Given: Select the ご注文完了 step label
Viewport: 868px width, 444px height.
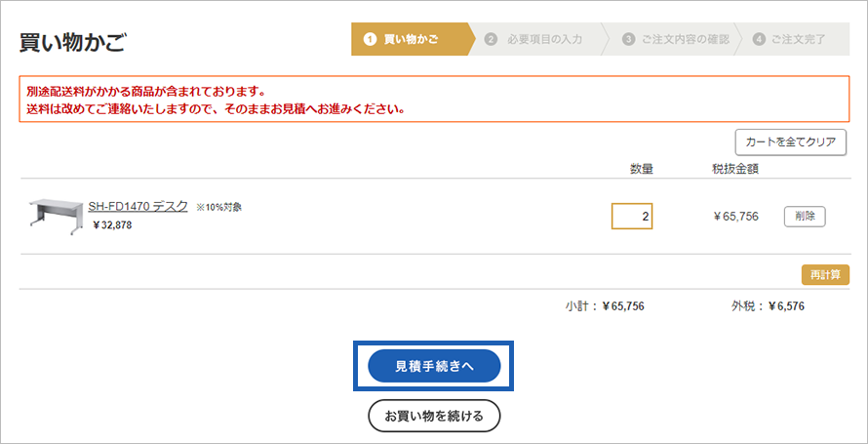Looking at the screenshot, I should coord(799,39).
